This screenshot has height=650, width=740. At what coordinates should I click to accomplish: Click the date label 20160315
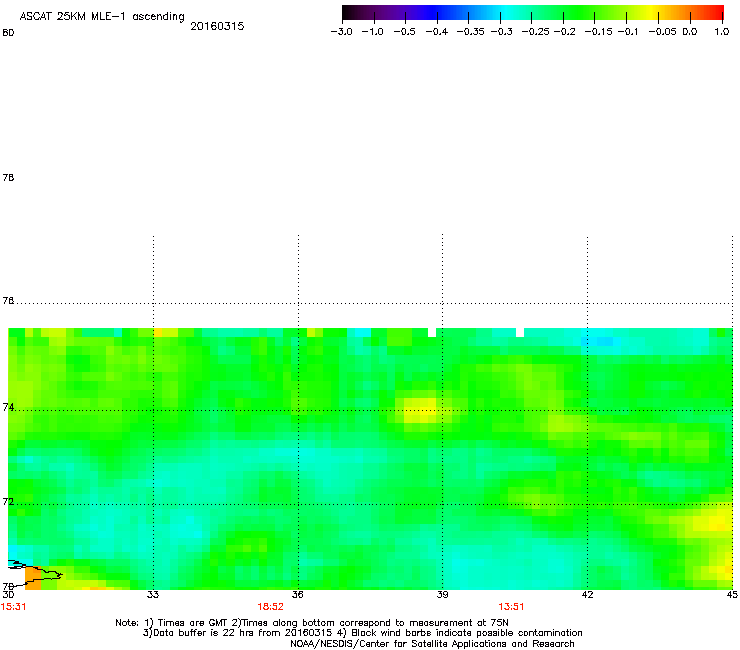tap(217, 26)
